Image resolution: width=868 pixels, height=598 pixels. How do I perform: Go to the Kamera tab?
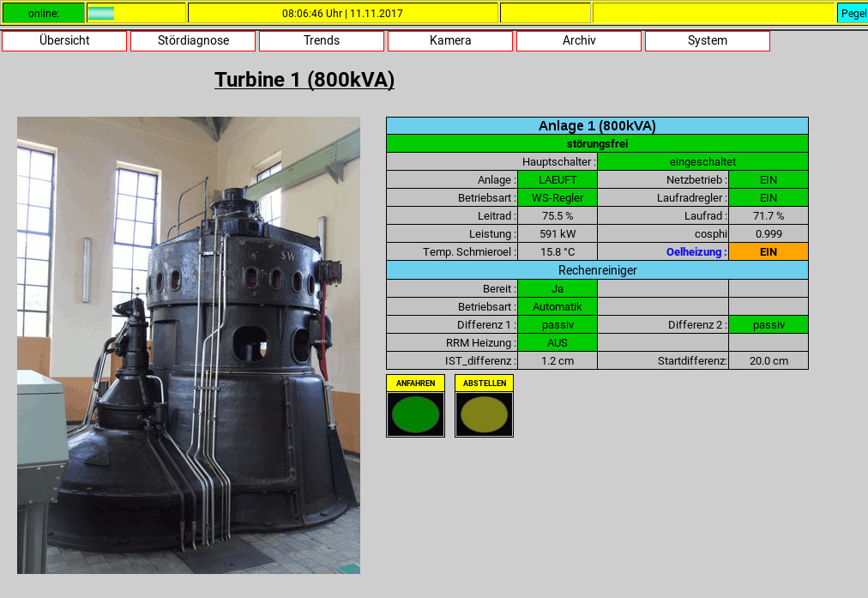[x=450, y=40]
